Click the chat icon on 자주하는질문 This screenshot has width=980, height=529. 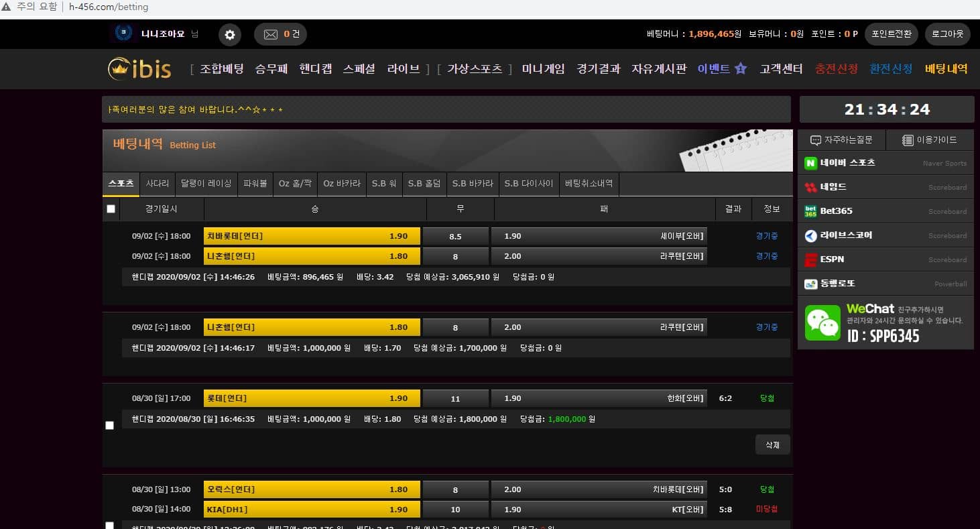point(816,140)
